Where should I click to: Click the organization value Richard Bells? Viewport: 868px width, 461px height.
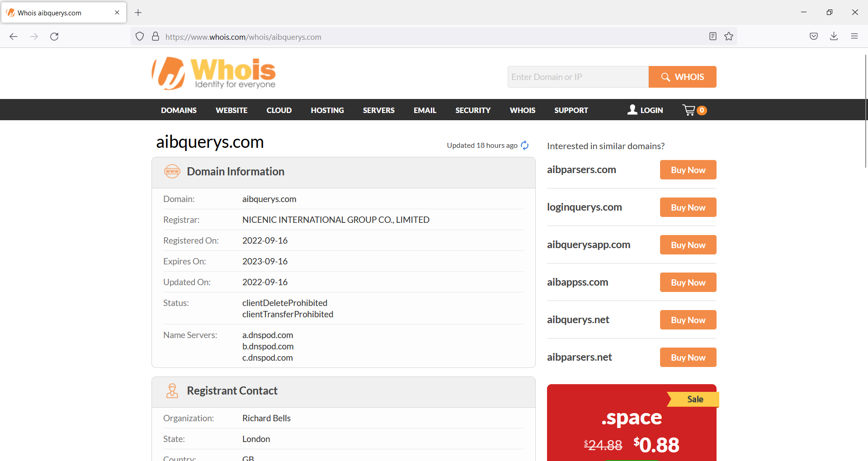coord(266,418)
